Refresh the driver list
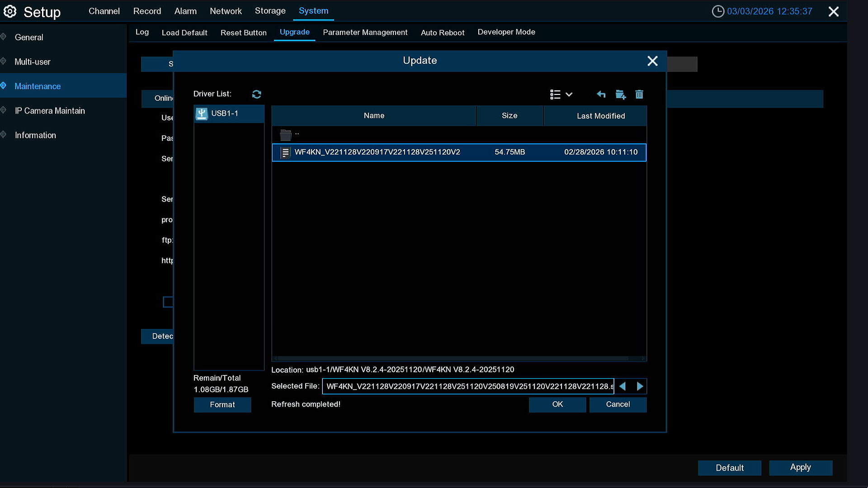Screen dimensions: 868x488 coord(256,94)
